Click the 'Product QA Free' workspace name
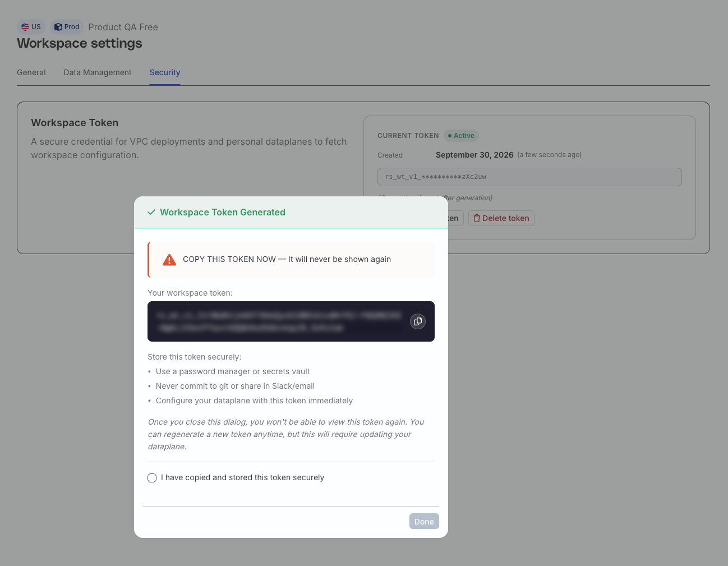The image size is (728, 566). (x=123, y=27)
